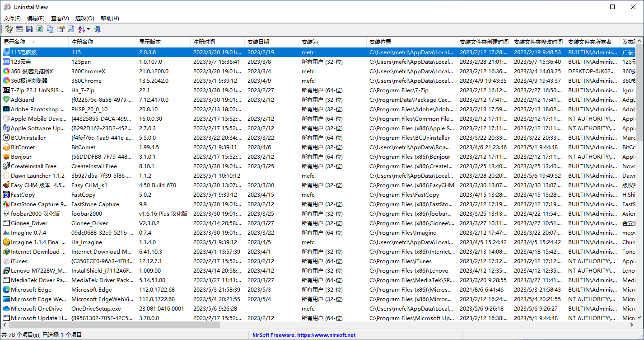Screen dimensions: 644x340
Task: Click the 360ChromeX registry name cell
Action: tap(88, 71)
